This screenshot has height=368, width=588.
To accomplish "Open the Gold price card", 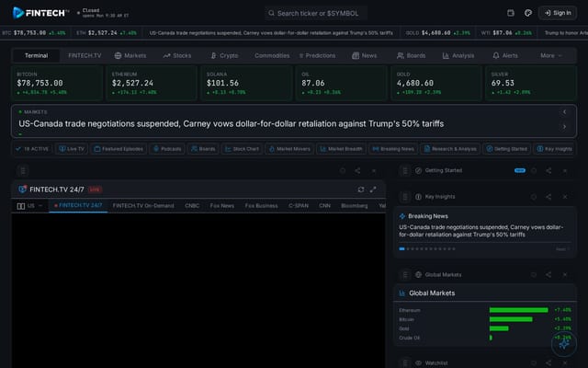I will coord(436,83).
